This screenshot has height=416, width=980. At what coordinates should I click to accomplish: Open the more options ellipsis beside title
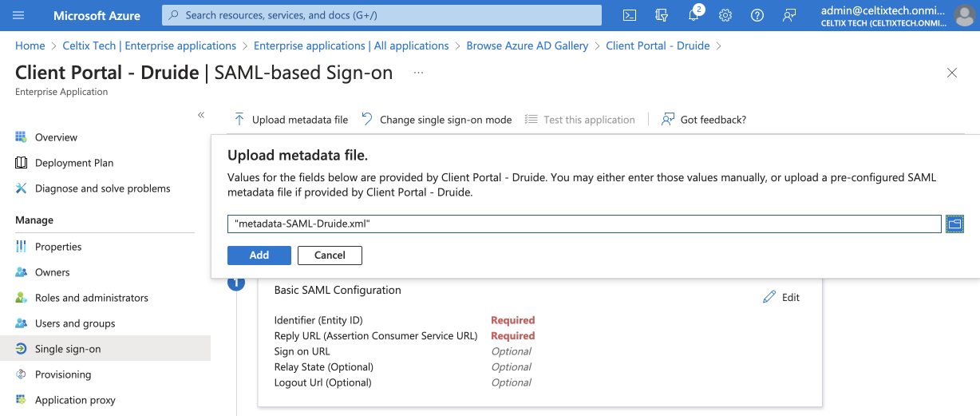[418, 73]
